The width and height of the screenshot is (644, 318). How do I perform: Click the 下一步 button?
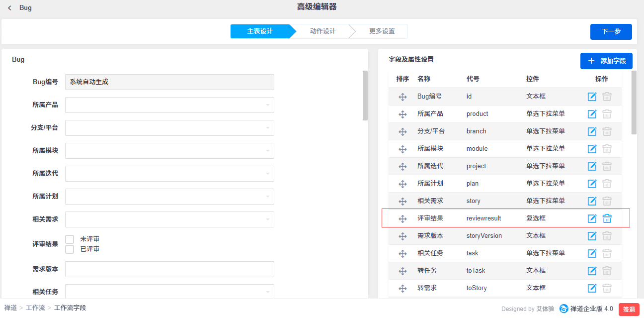click(611, 31)
